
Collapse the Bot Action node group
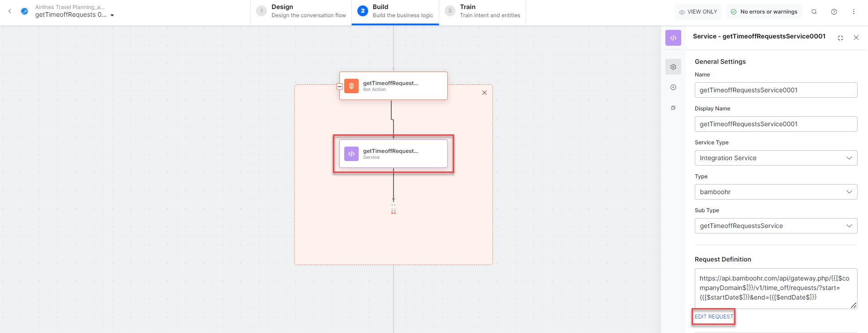(x=340, y=86)
